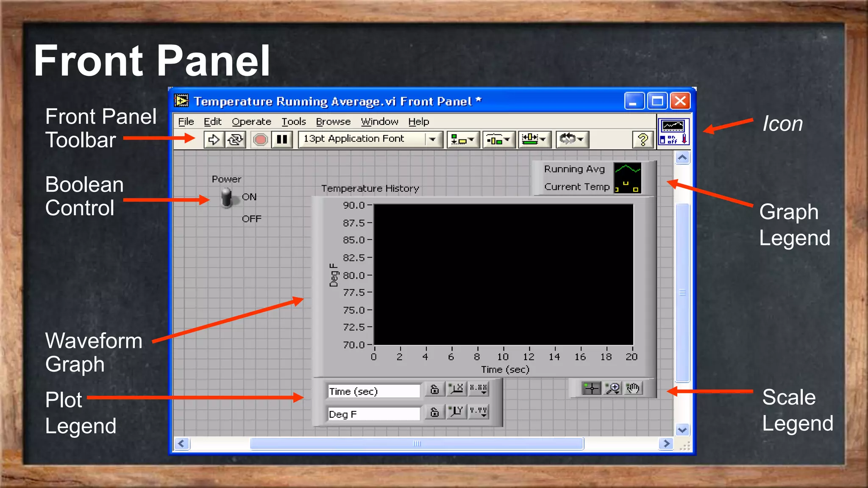
Task: Click the red Abort Execution button
Action: click(x=260, y=139)
